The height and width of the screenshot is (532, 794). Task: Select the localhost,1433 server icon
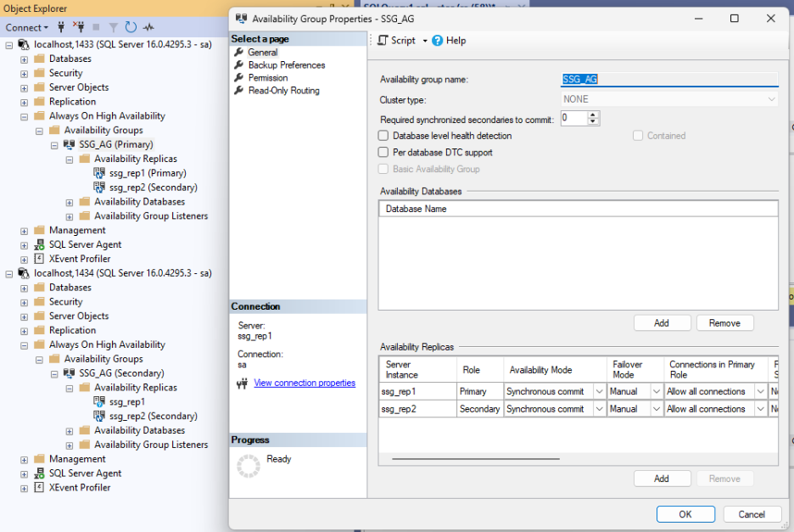pos(23,45)
